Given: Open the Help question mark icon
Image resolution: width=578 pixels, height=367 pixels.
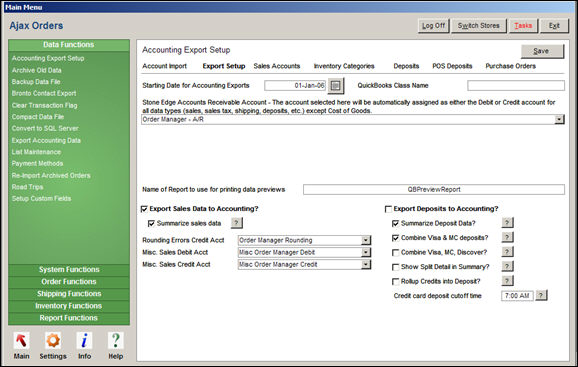Looking at the screenshot, I should point(115,341).
